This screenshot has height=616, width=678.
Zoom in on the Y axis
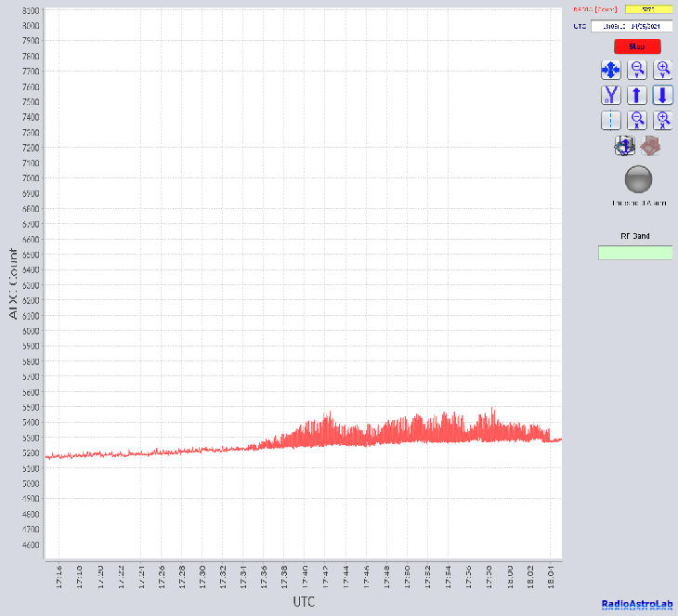coord(663,70)
